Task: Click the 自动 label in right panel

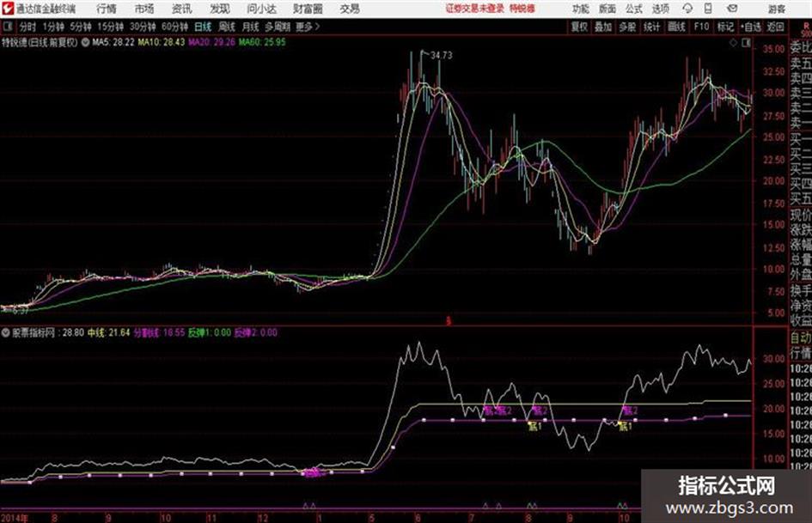Action: tap(801, 338)
